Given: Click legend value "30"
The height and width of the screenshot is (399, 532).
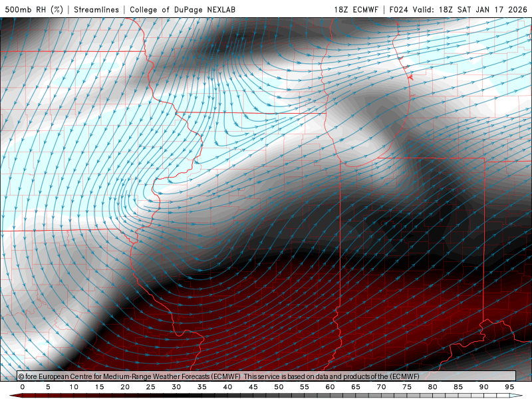Looking at the screenshot, I should [176, 387].
